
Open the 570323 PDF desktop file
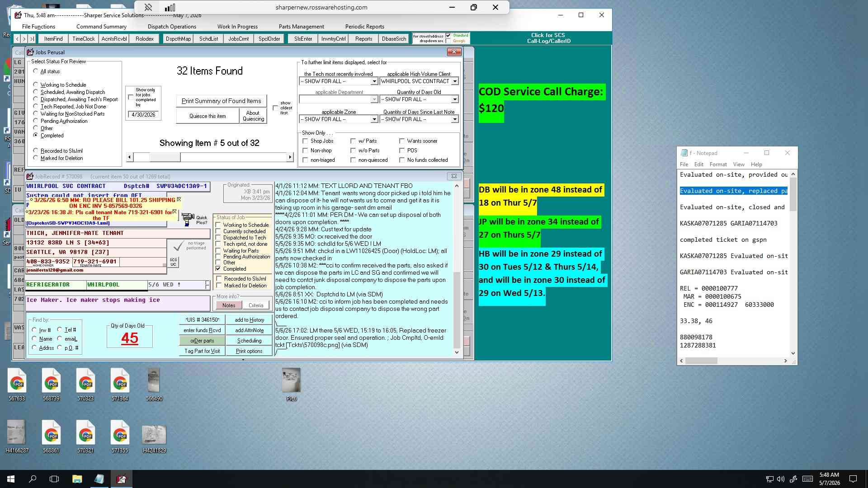tap(85, 384)
